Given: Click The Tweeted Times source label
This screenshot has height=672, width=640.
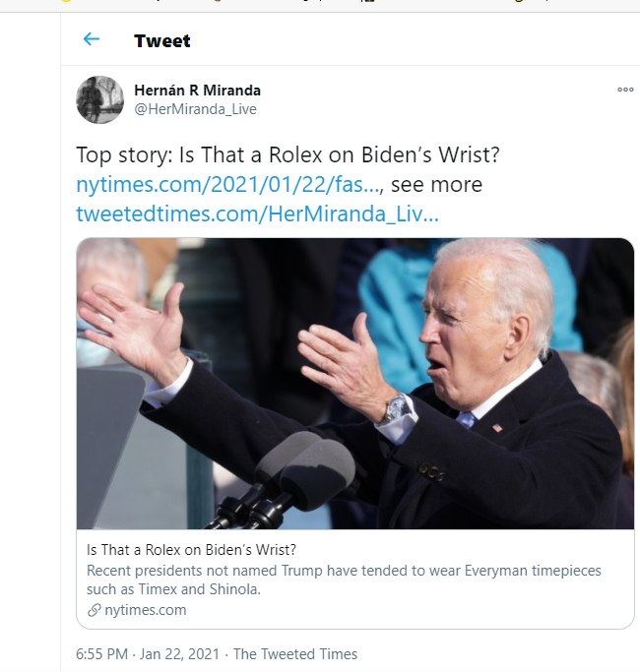Looking at the screenshot, I should [295, 654].
